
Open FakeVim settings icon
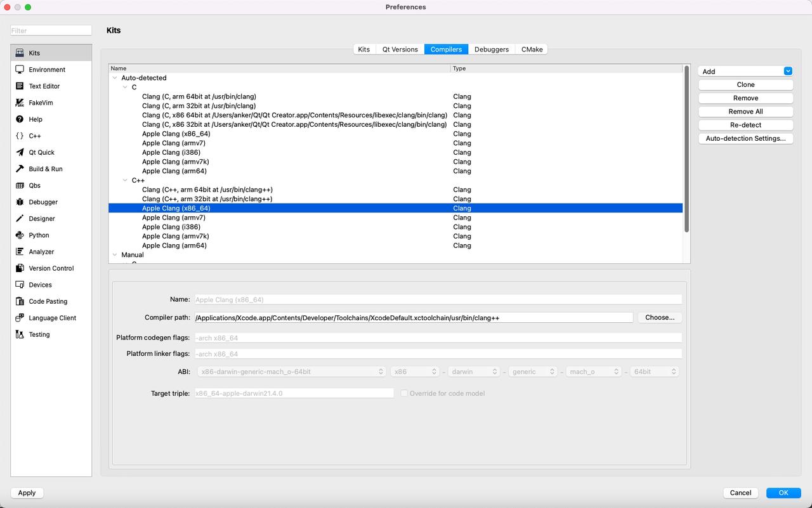[20, 103]
